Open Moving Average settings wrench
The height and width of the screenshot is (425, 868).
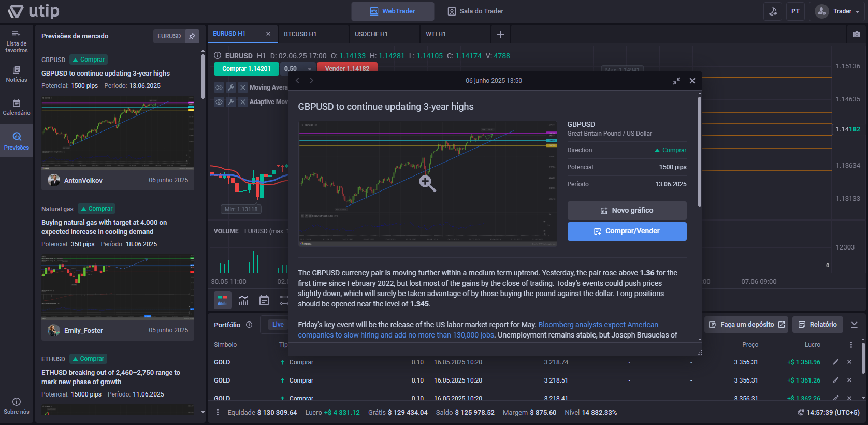point(231,87)
